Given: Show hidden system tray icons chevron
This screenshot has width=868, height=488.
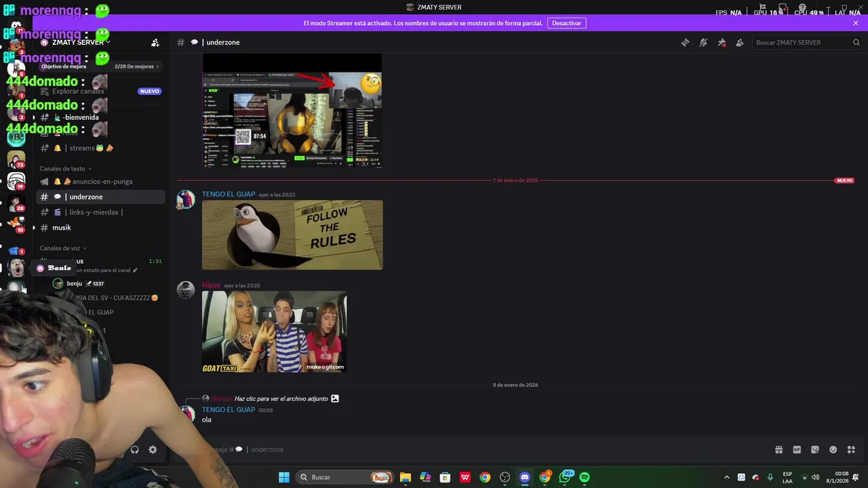Looking at the screenshot, I should pos(727,477).
